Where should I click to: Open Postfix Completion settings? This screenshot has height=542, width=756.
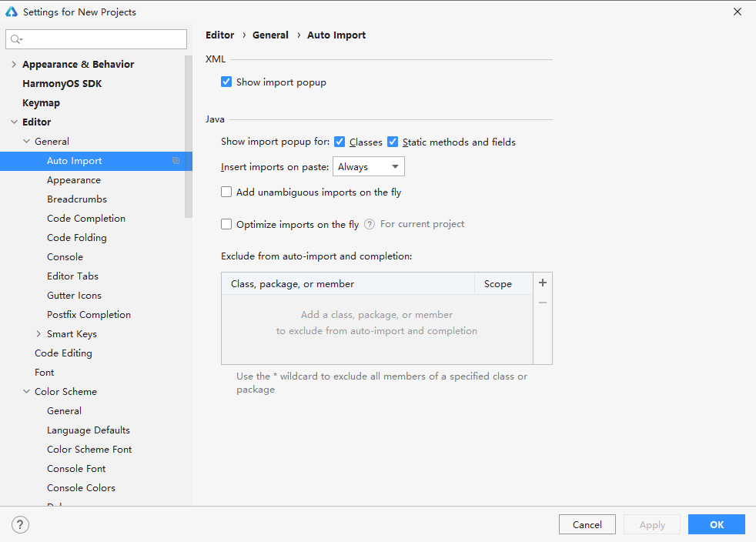[89, 315]
